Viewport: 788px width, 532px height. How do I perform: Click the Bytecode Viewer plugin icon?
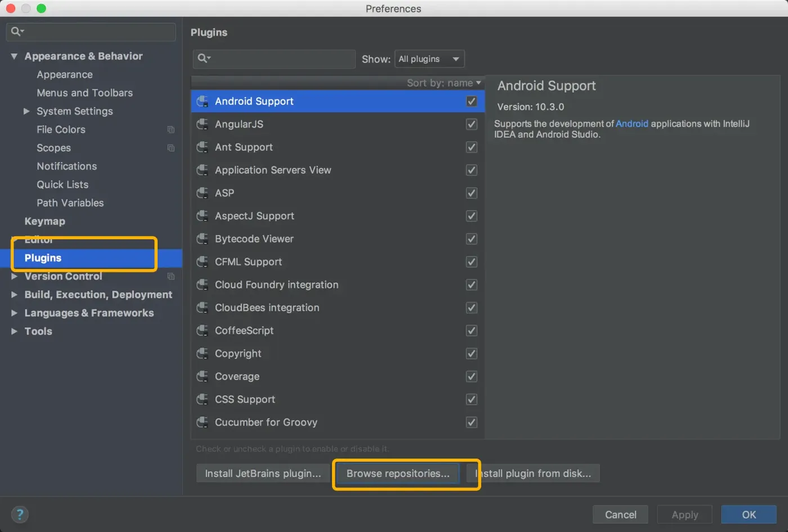(x=202, y=239)
